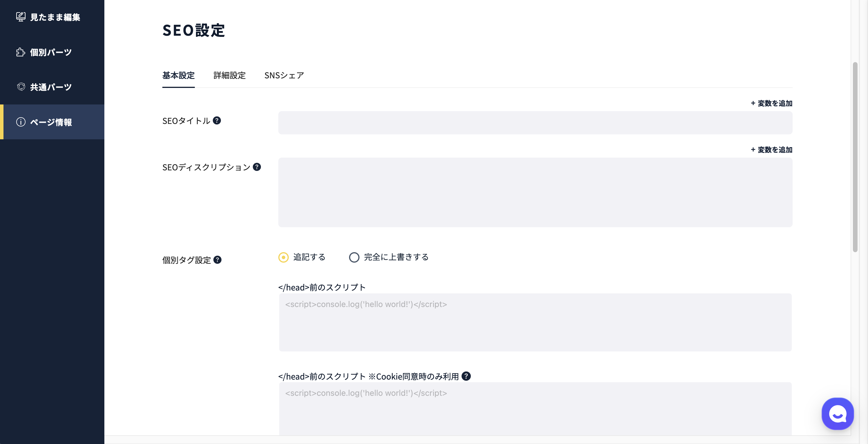This screenshot has width=868, height=444.
Task: Click the SEOディスクリプション field label
Action: pos(206,167)
